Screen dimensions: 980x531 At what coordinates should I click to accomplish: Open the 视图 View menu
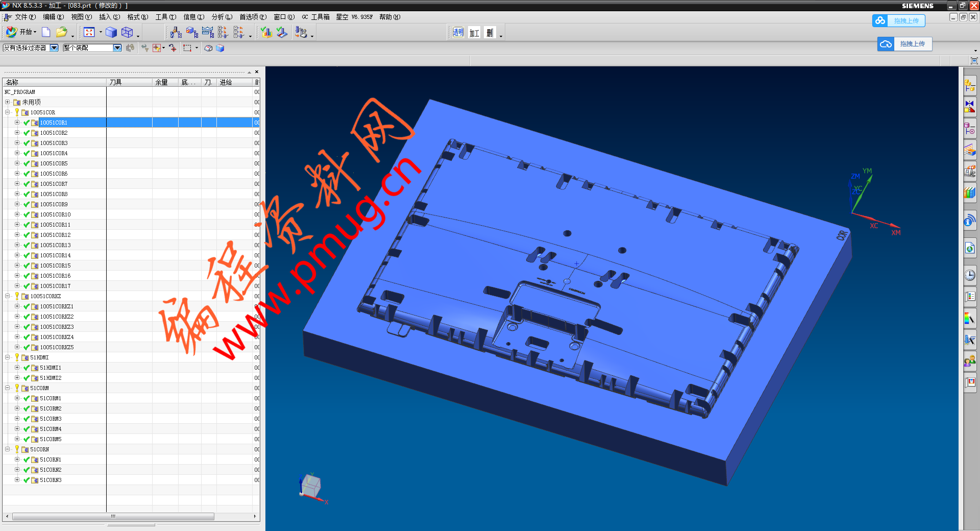81,17
